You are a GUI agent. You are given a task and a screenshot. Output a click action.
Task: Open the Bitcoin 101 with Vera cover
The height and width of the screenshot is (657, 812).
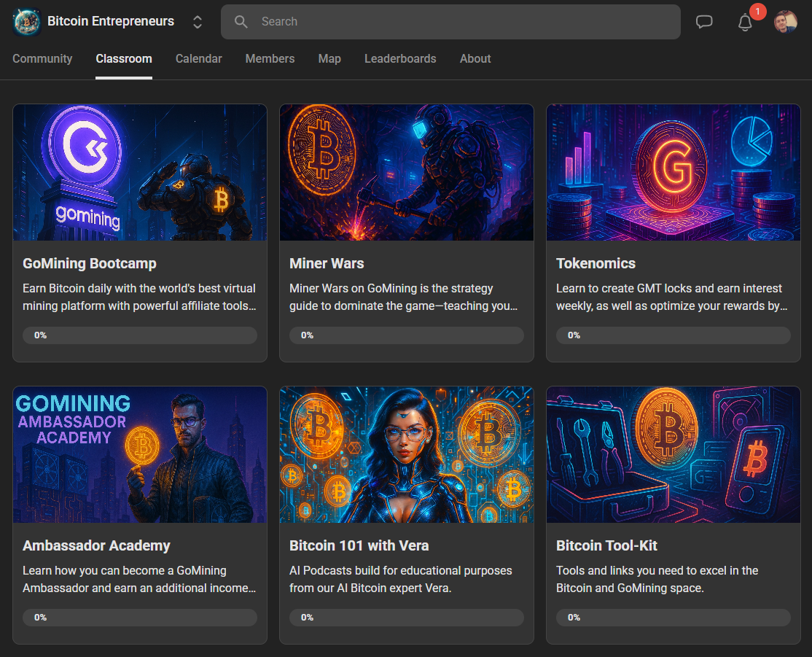coord(407,454)
